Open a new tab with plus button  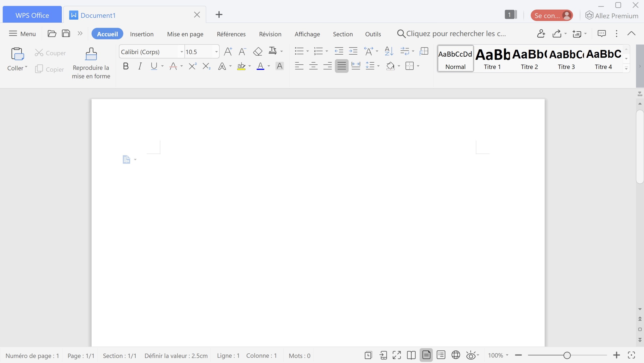point(219,15)
